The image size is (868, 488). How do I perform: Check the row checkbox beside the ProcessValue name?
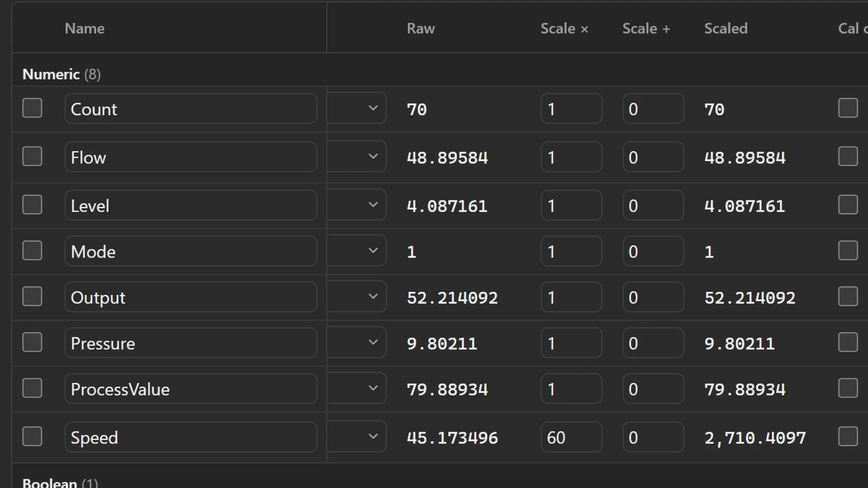point(32,388)
